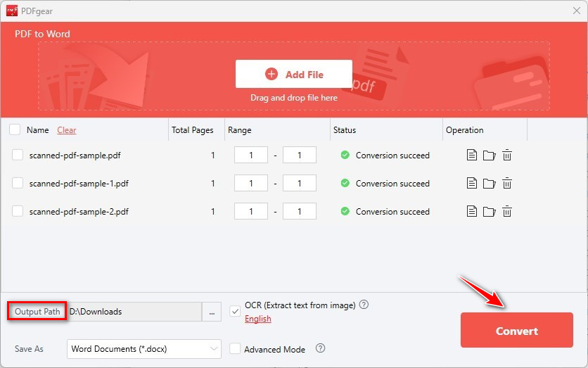Edit range start for scanned-pdf-sample-1.pdf

[251, 183]
